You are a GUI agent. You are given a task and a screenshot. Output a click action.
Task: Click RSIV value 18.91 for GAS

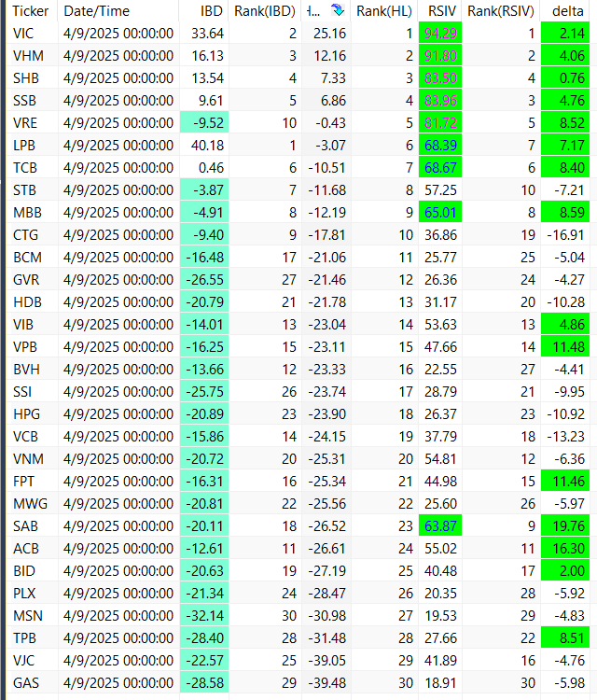pos(440,683)
